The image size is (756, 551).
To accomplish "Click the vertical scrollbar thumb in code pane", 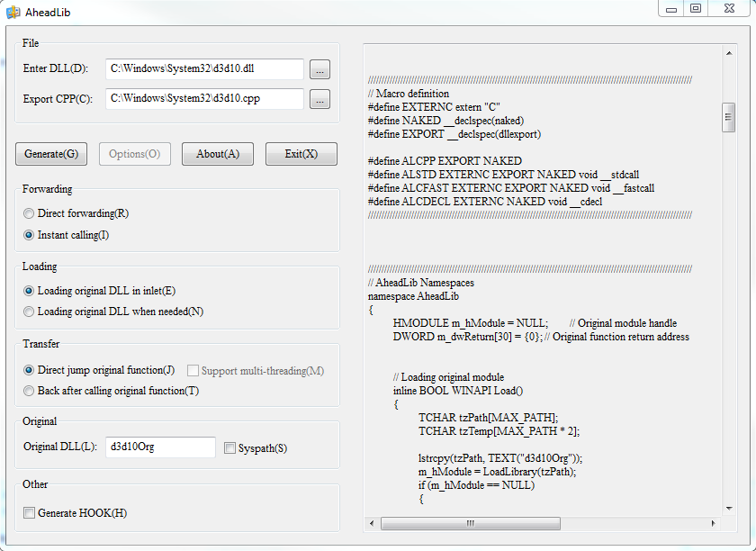I will [728, 117].
